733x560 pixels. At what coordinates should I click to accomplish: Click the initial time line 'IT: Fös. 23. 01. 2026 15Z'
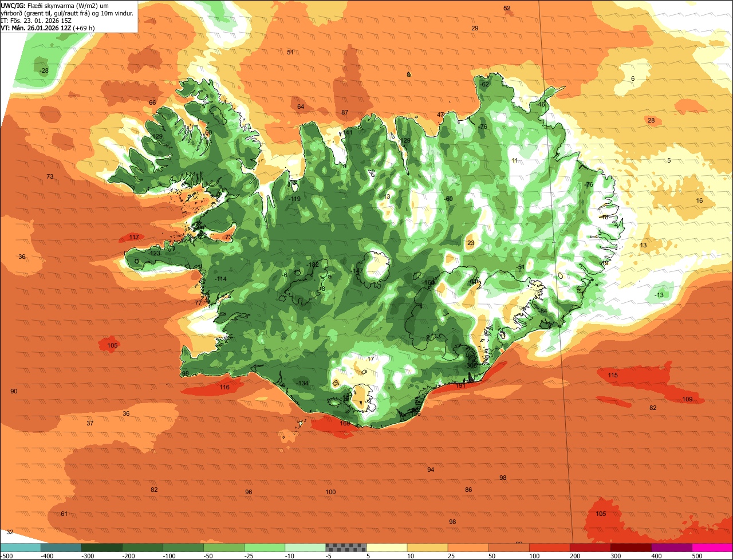tap(36, 20)
